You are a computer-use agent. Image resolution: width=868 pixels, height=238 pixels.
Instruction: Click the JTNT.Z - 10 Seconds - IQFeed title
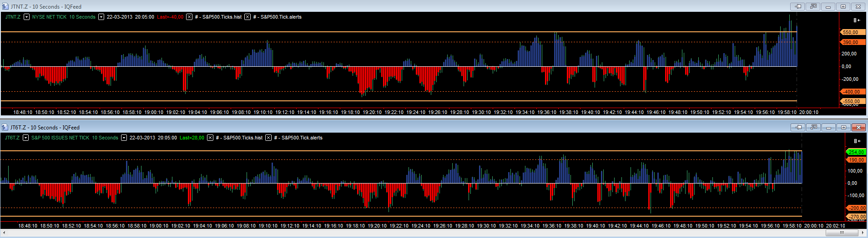(46, 7)
